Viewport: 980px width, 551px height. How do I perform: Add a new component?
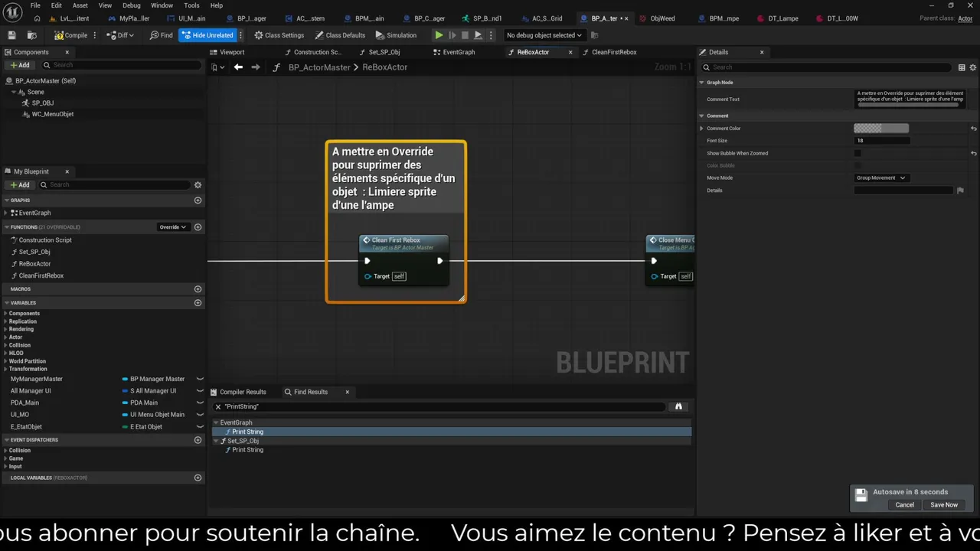coord(20,65)
